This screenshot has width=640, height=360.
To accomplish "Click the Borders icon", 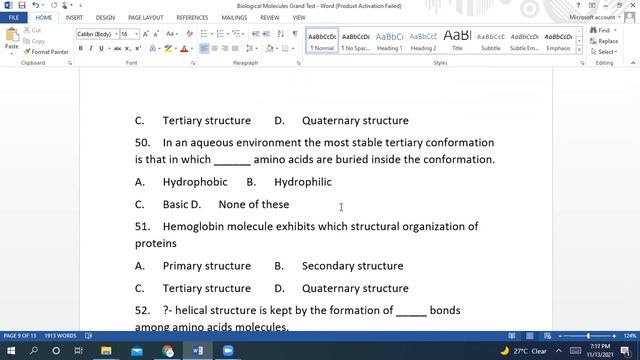I will [x=285, y=49].
